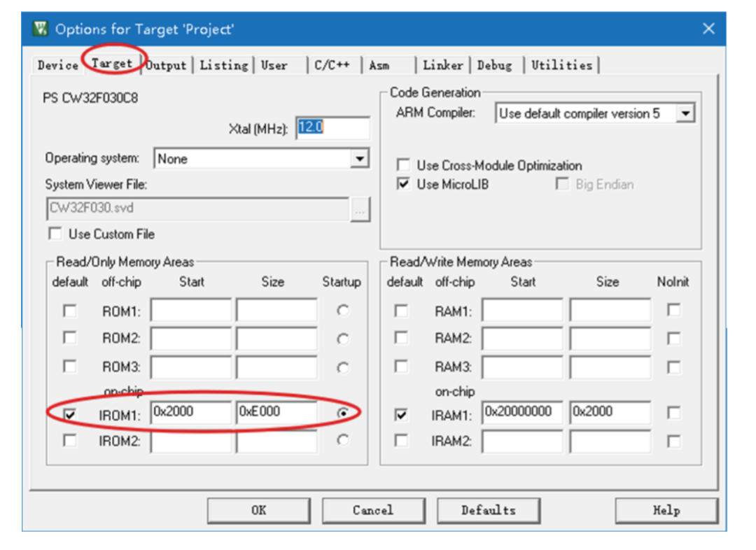
Task: Click the IRAM2 Size field
Action: [610, 442]
